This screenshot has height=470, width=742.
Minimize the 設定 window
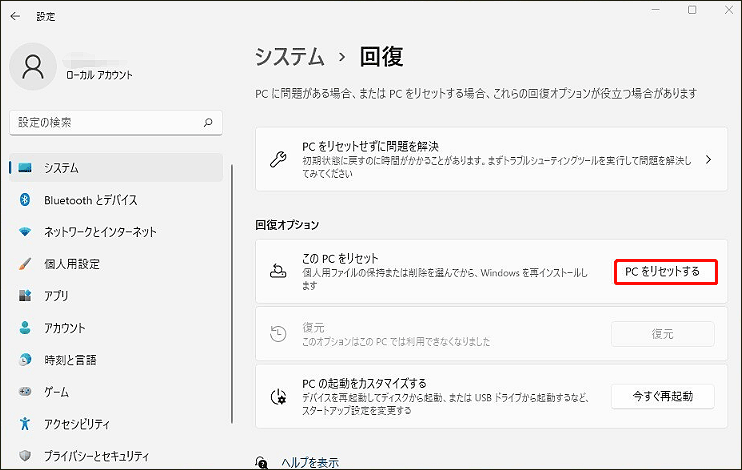655,10
